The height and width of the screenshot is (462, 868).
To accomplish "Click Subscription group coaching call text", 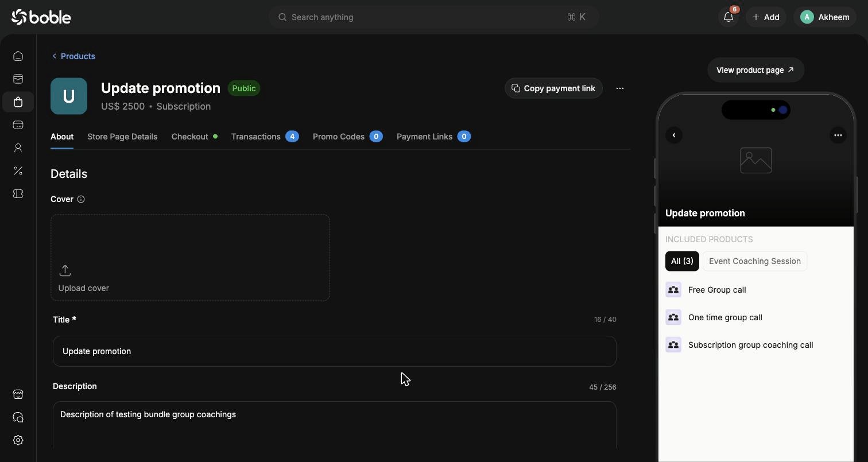I will click(750, 345).
